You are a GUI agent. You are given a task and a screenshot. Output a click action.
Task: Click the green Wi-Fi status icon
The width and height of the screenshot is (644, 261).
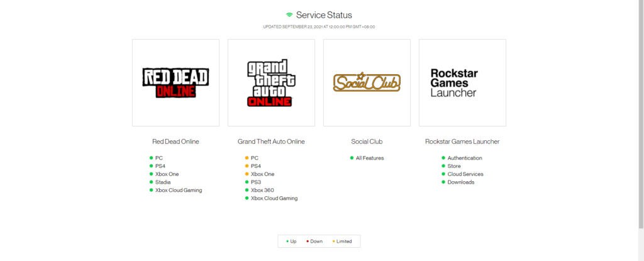coord(289,14)
